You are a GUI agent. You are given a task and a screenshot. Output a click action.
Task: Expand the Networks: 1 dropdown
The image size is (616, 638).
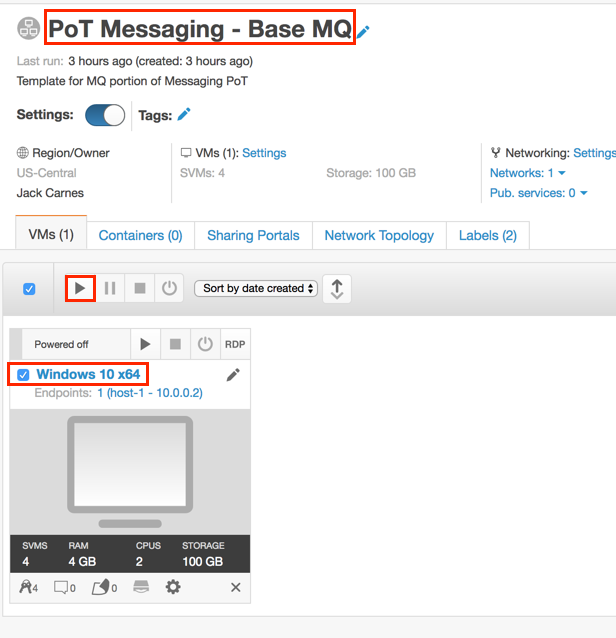(528, 173)
